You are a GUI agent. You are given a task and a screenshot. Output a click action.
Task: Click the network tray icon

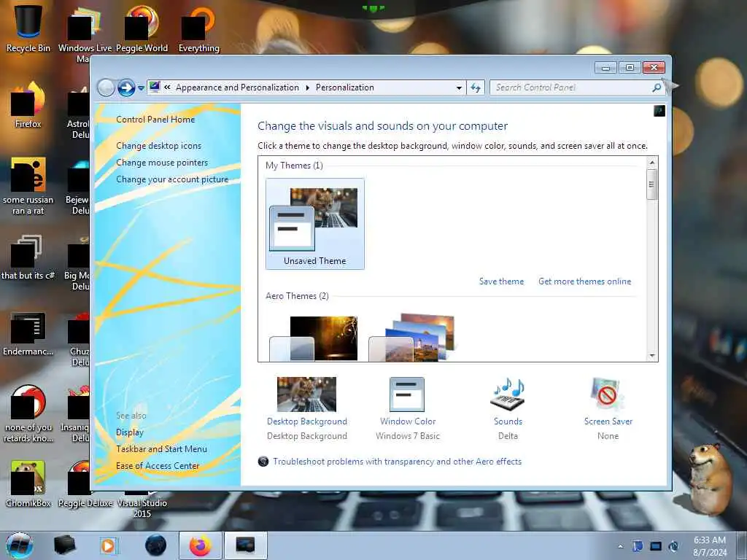pyautogui.click(x=656, y=546)
